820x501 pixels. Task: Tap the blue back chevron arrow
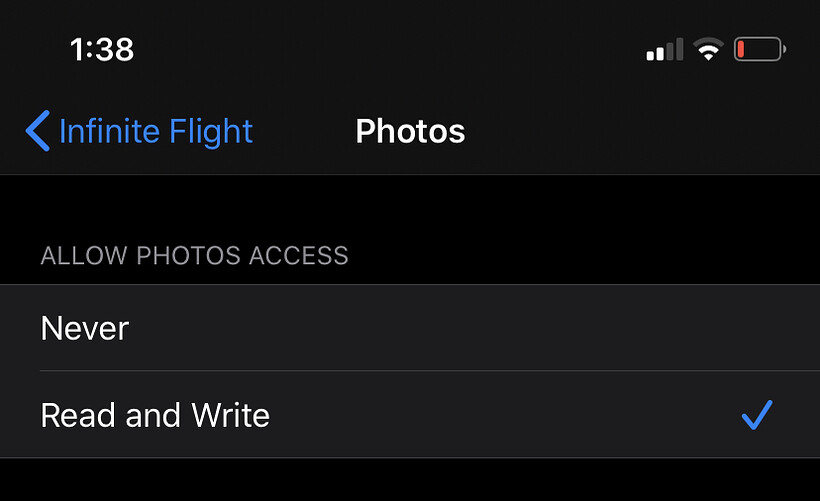(x=37, y=131)
